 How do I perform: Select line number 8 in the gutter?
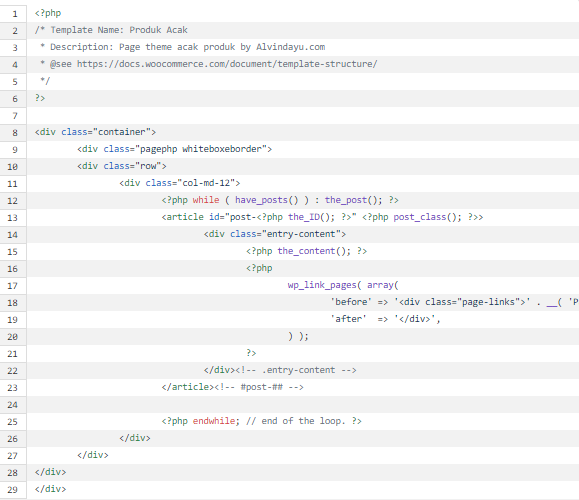(15, 133)
